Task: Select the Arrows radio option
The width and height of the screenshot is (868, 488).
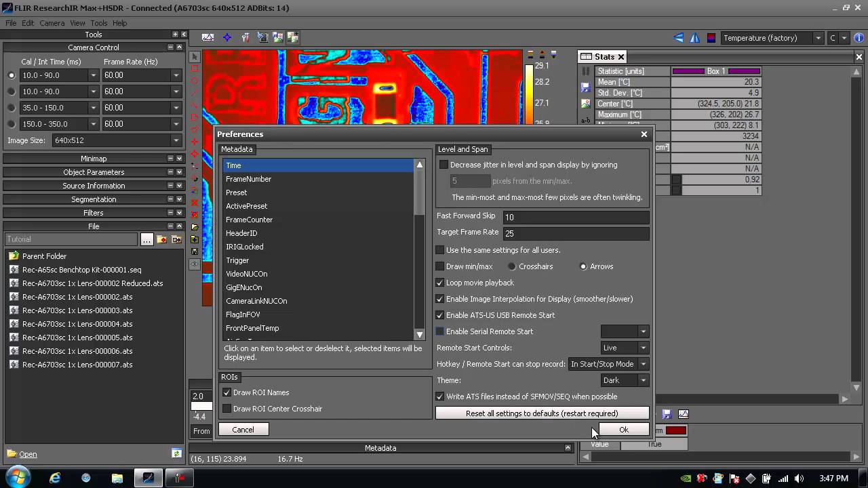Action: (x=583, y=266)
